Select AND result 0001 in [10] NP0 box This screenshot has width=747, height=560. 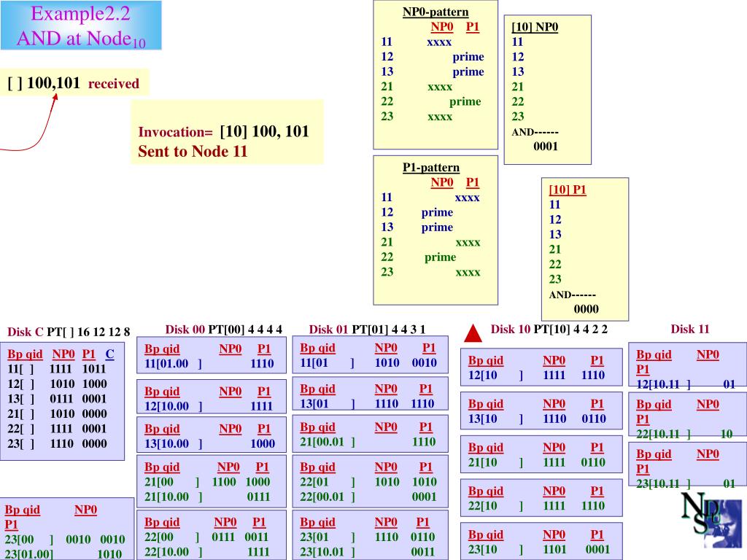pyautogui.click(x=546, y=146)
